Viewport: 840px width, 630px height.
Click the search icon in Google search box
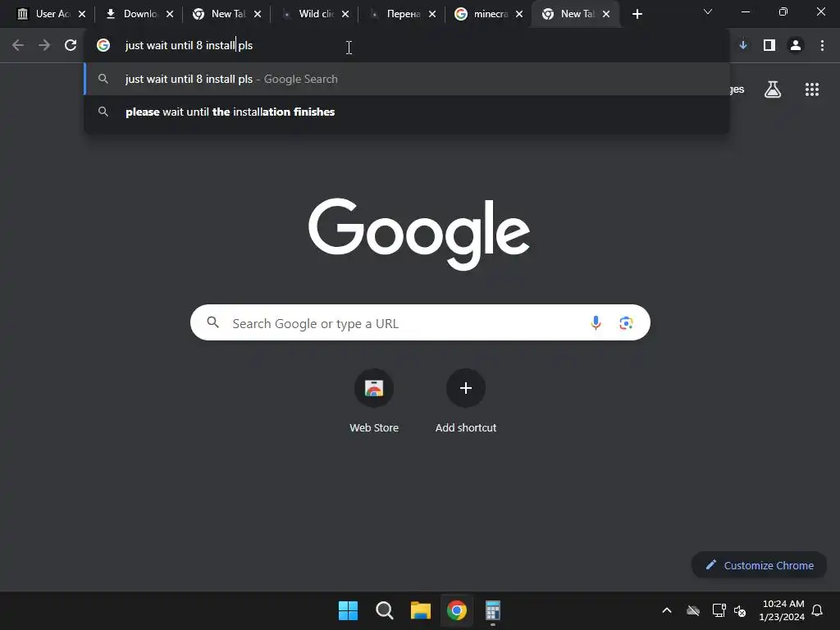click(x=213, y=322)
